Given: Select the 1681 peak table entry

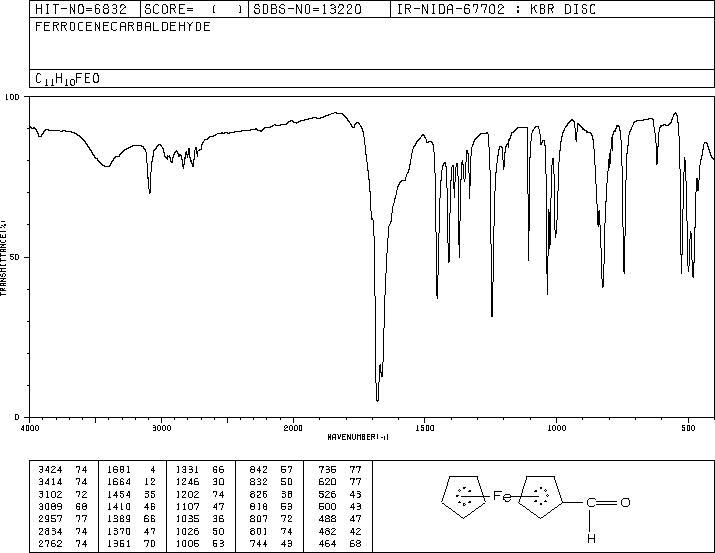Looking at the screenshot, I should coord(131,470).
